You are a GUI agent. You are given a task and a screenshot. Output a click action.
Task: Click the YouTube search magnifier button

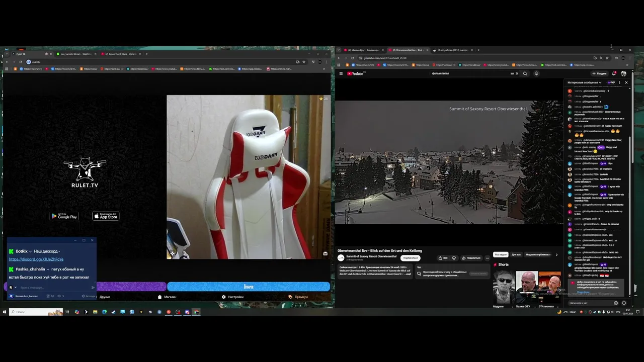pyautogui.click(x=525, y=73)
